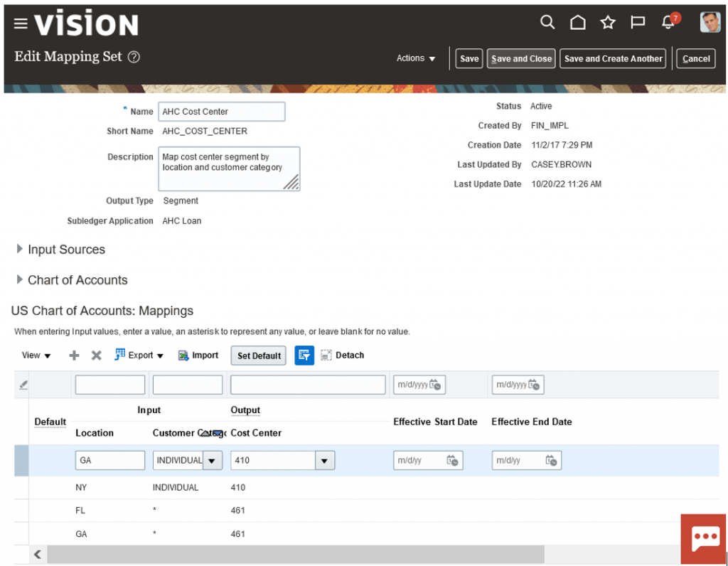
Task: Open the favorites star icon
Action: 607,22
